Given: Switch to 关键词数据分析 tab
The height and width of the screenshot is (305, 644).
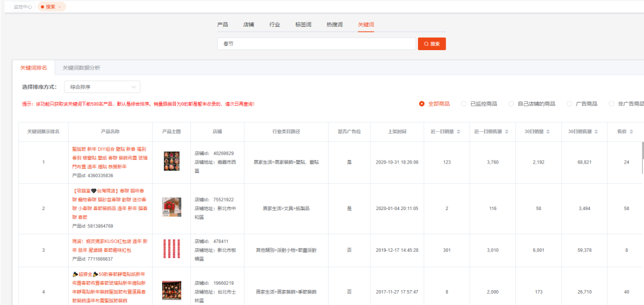Looking at the screenshot, I should 81,68.
